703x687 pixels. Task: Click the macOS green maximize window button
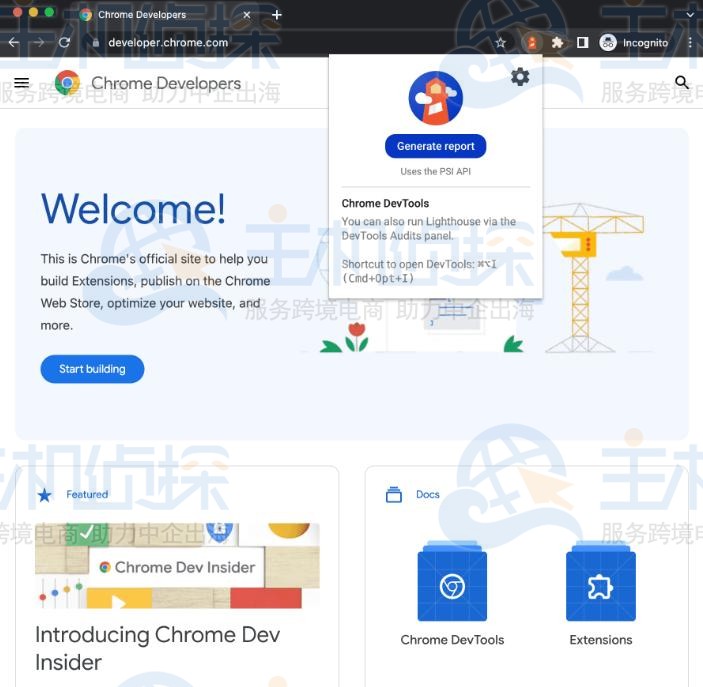tap(49, 12)
